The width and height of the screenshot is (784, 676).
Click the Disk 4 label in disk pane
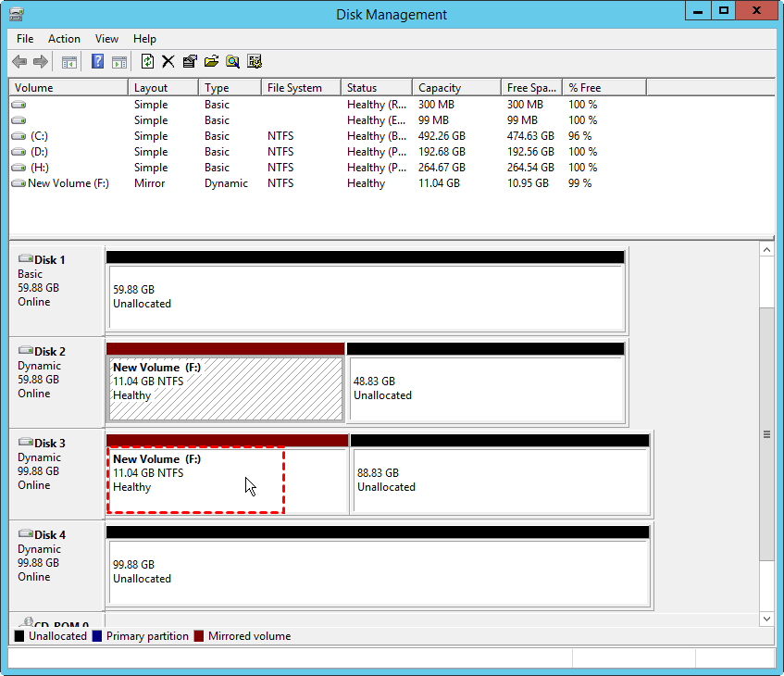49,535
